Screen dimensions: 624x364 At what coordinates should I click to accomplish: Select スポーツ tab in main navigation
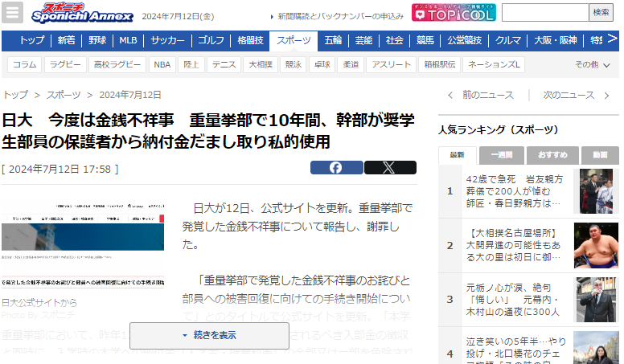[294, 41]
